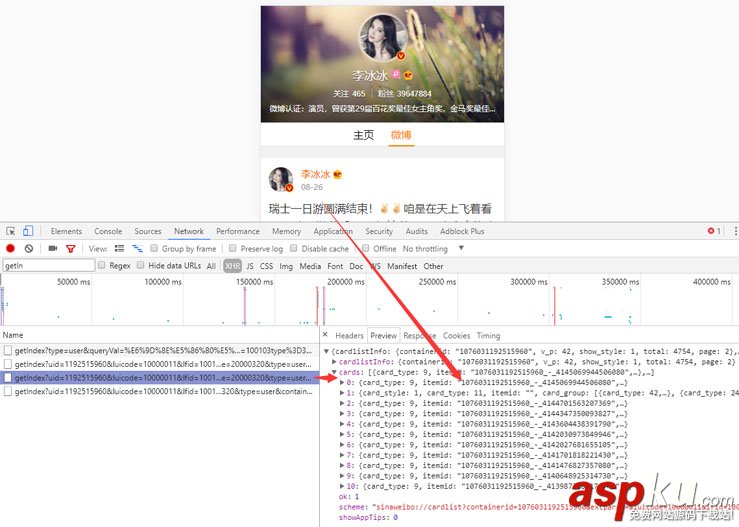Select the getIndex?type=user&queryVal request row

click(159, 351)
